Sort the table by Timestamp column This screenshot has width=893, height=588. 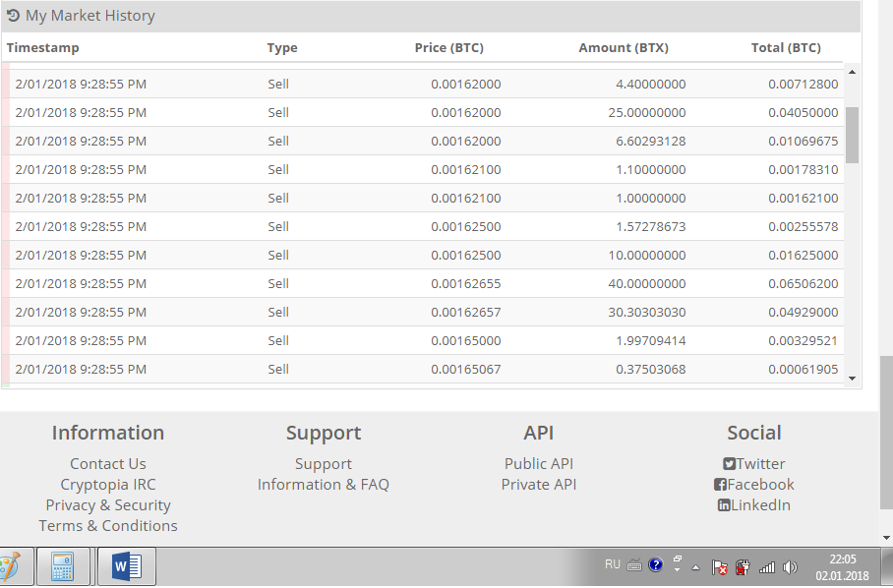(x=42, y=48)
